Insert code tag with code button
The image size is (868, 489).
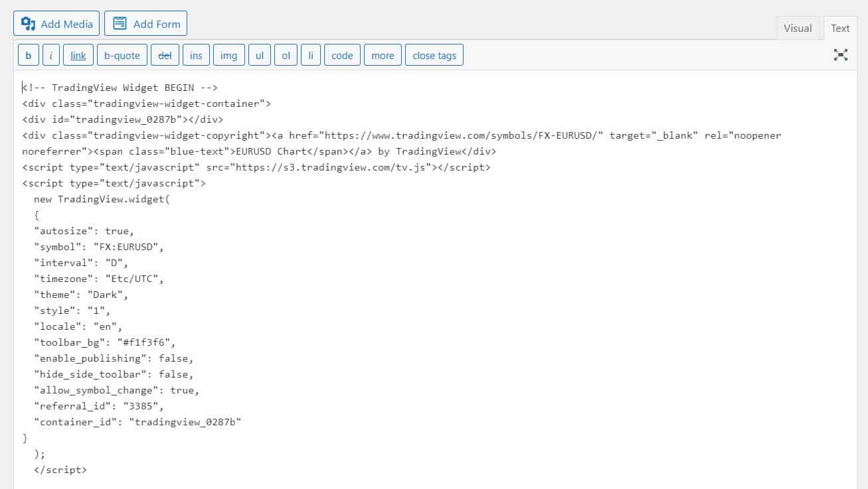(x=342, y=55)
